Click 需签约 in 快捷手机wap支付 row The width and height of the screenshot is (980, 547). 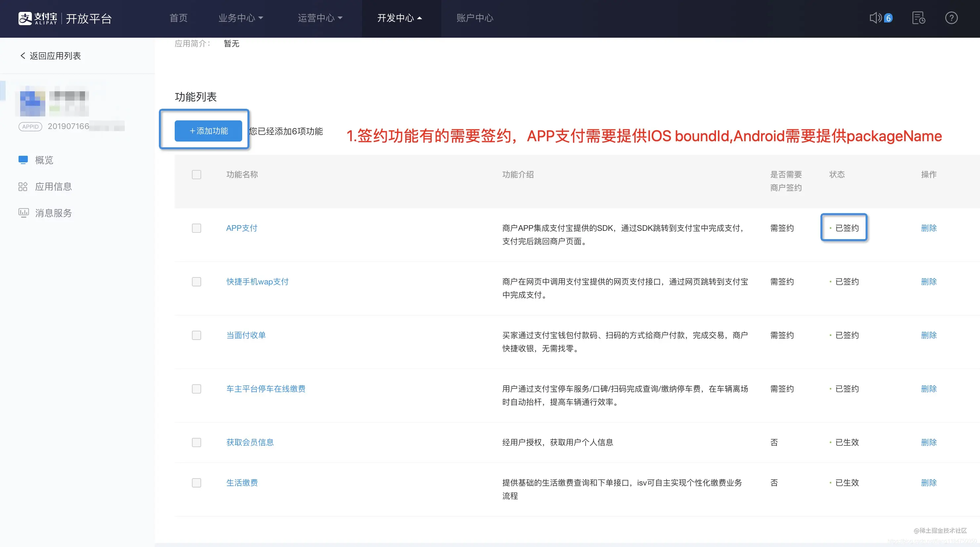pyautogui.click(x=782, y=282)
